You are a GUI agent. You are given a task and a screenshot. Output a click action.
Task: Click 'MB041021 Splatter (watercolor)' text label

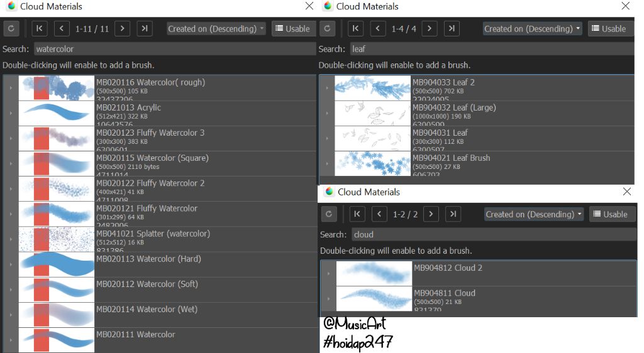click(x=153, y=234)
